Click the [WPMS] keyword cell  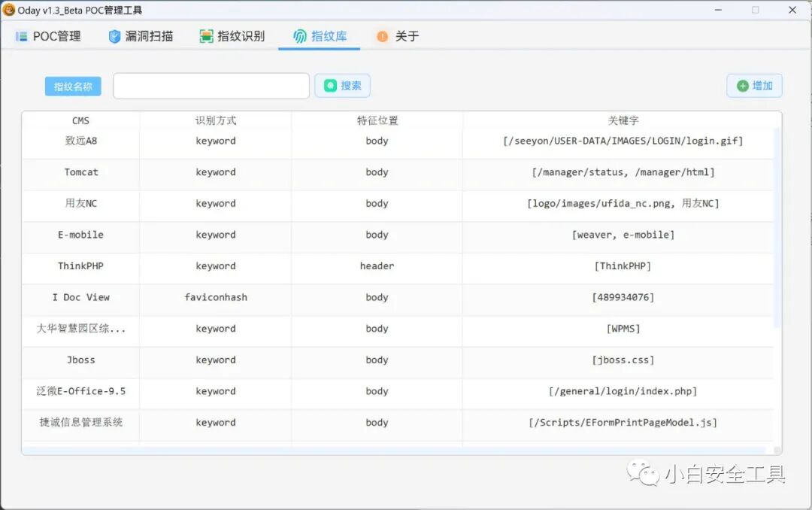coord(623,329)
